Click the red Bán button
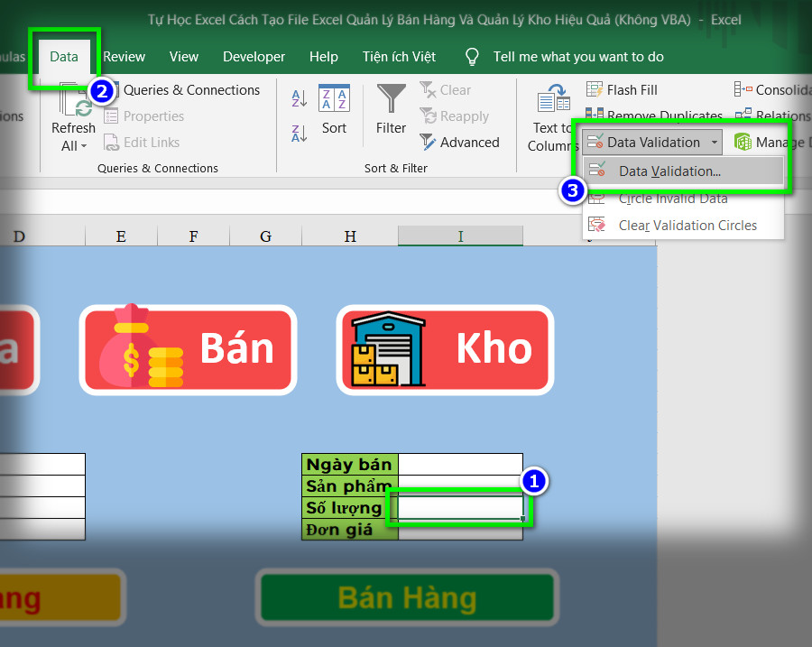The image size is (812, 647). [188, 349]
